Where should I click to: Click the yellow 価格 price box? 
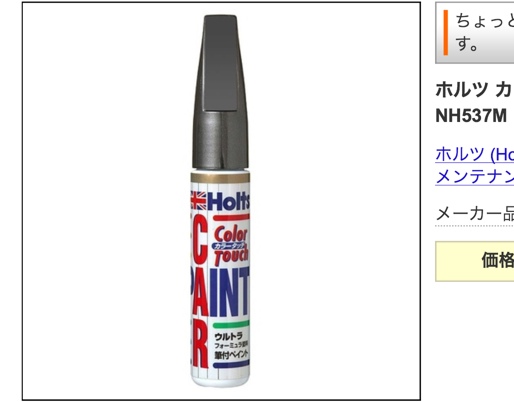(475, 261)
